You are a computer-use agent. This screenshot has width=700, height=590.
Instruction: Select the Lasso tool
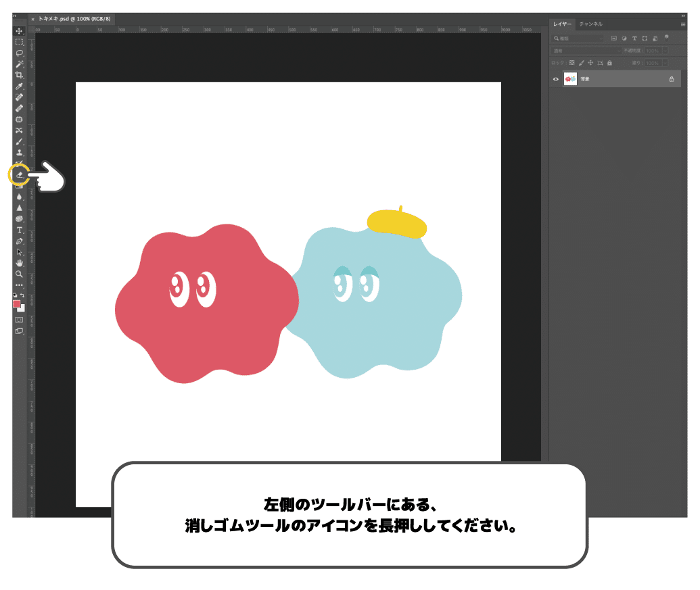19,53
